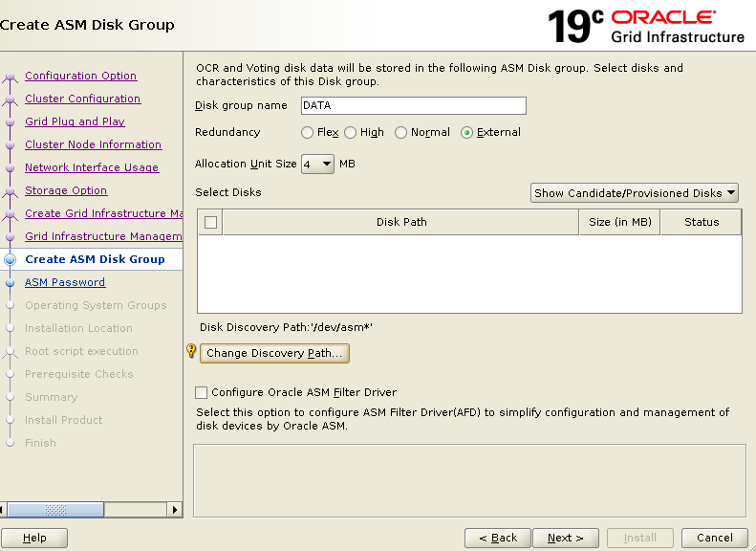Open the Allocation Unit Size dropdown
Screen dimensions: 756x551
pos(317,164)
